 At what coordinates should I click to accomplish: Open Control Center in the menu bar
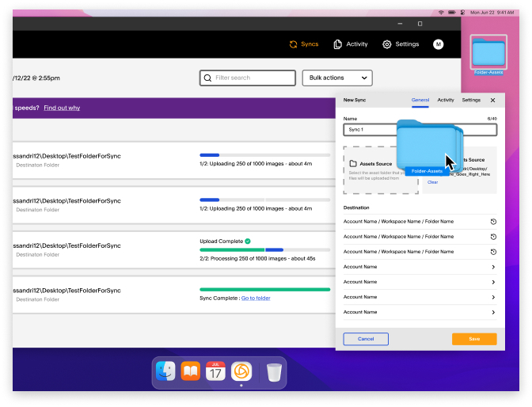point(462,13)
